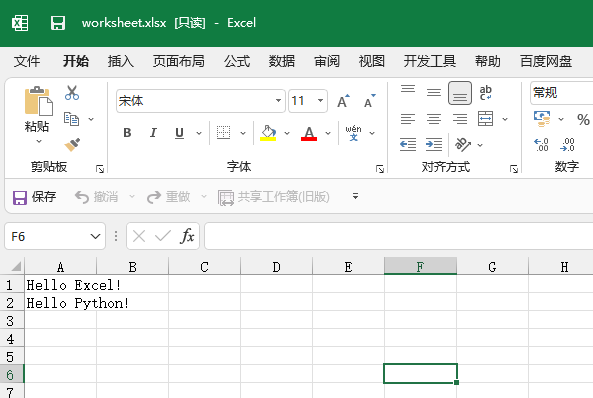Click 共享工作簿(旧版) button
The height and width of the screenshot is (398, 593).
pos(274,197)
